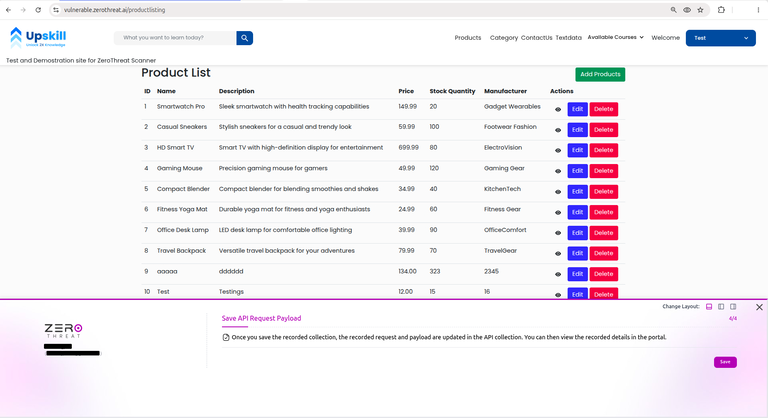768x418 pixels.
Task: Click the Save button in ZeroThreat panel
Action: pos(725,362)
